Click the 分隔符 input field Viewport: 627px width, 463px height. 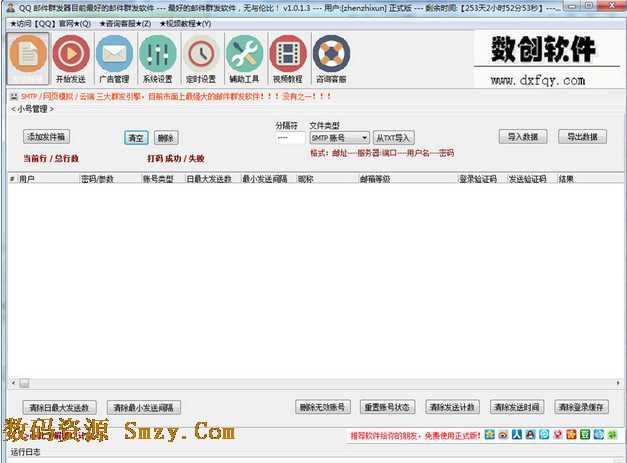pyautogui.click(x=290, y=138)
